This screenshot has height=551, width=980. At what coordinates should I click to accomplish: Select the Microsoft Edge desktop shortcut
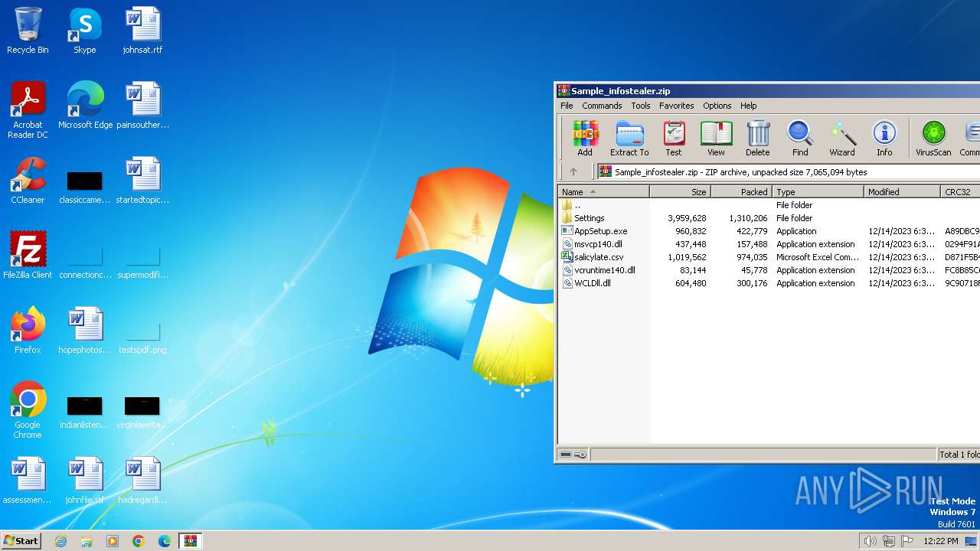pyautogui.click(x=85, y=106)
